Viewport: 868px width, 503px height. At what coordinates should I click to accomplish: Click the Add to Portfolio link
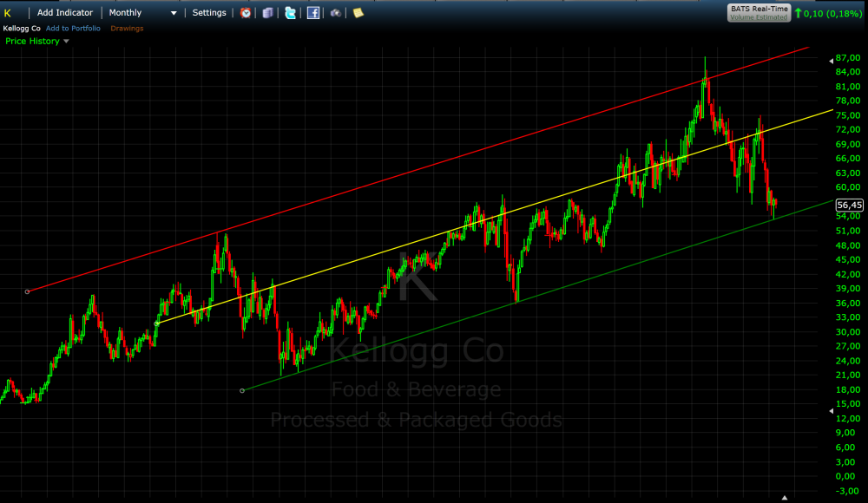(x=73, y=29)
